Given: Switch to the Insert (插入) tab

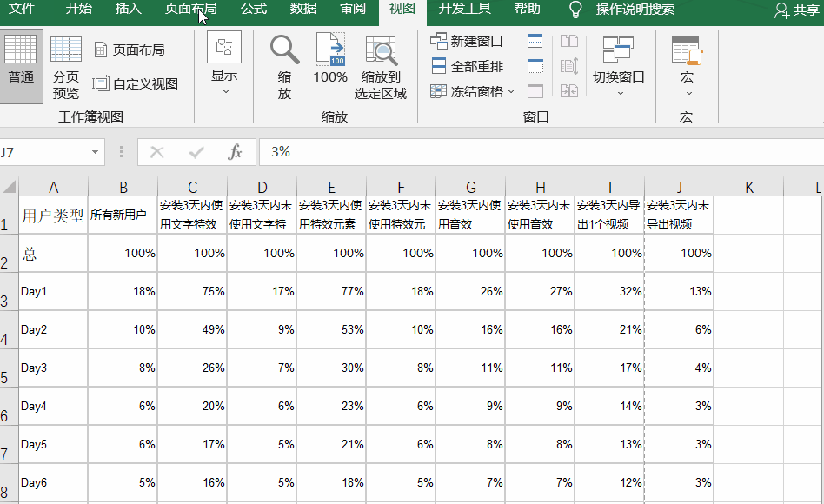Looking at the screenshot, I should pyautogui.click(x=129, y=9).
